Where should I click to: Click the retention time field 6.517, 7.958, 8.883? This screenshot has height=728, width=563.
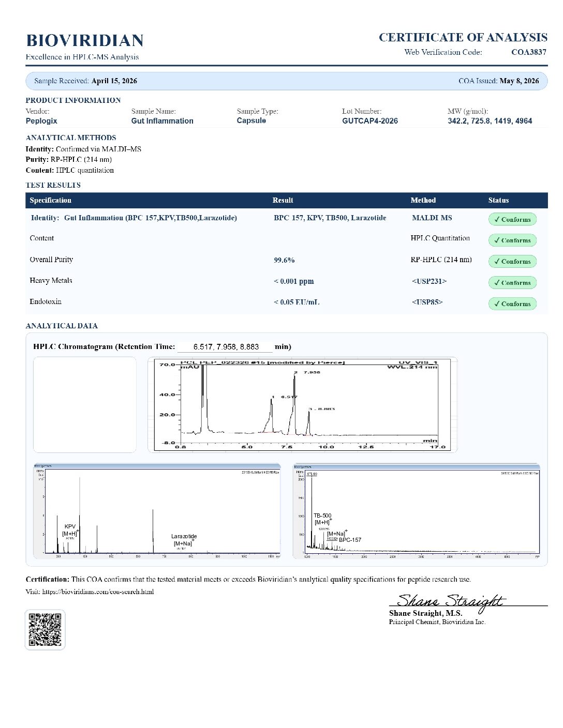226,347
